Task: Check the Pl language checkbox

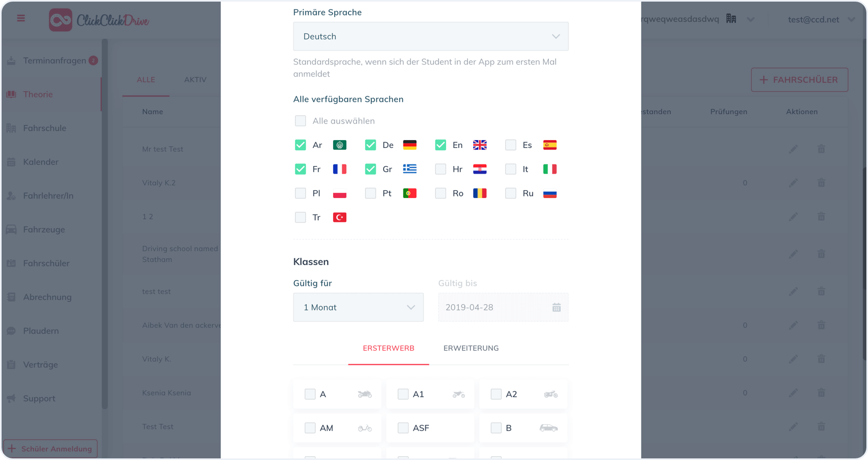Action: (301, 193)
